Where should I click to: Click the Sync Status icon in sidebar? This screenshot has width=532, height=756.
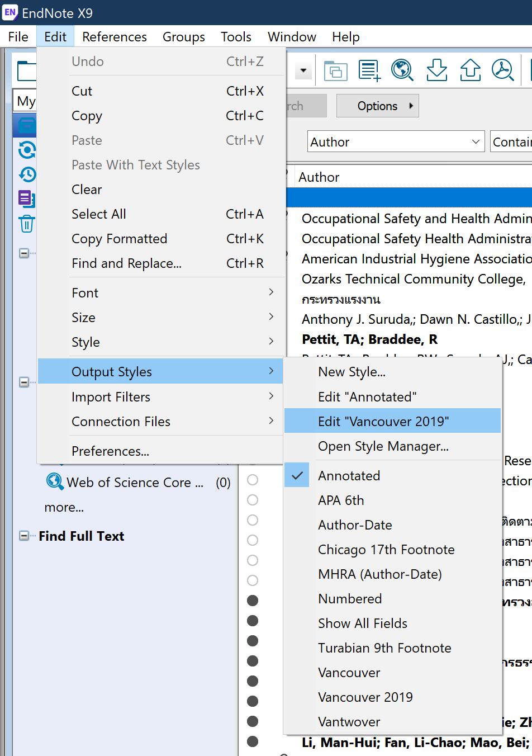tap(27, 150)
